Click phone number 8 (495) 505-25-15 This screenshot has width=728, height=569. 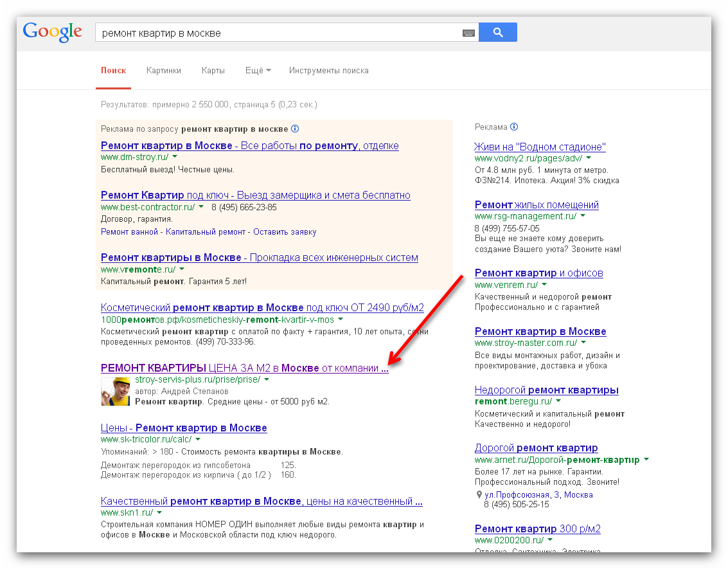tap(517, 505)
